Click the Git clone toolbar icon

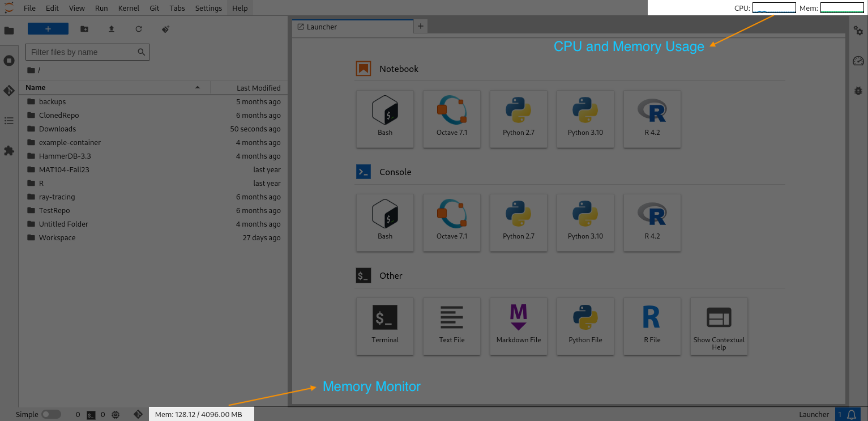point(166,29)
